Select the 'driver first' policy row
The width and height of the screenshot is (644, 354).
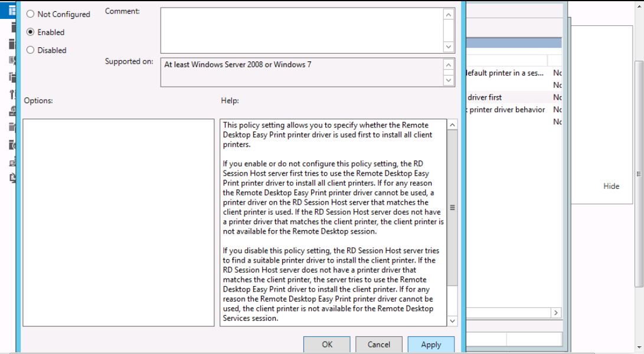coord(514,97)
